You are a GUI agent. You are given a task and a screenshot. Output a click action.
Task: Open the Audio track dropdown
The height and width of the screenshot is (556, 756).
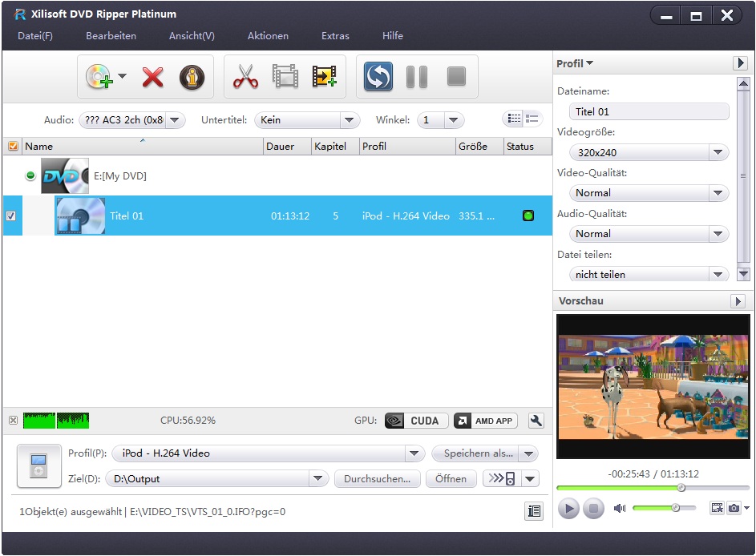(176, 119)
